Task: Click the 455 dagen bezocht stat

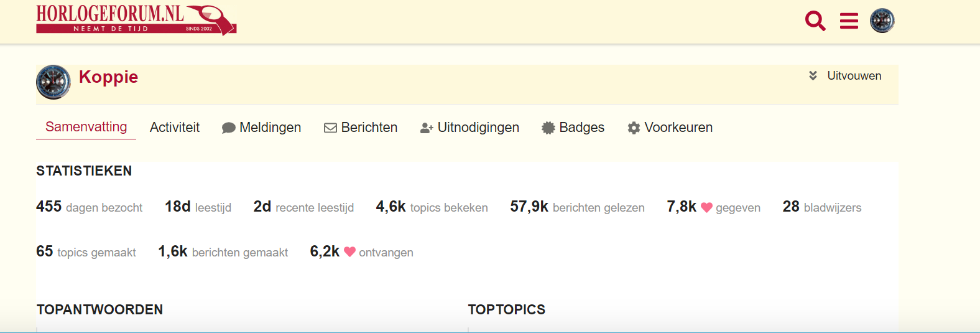Action: click(x=89, y=207)
